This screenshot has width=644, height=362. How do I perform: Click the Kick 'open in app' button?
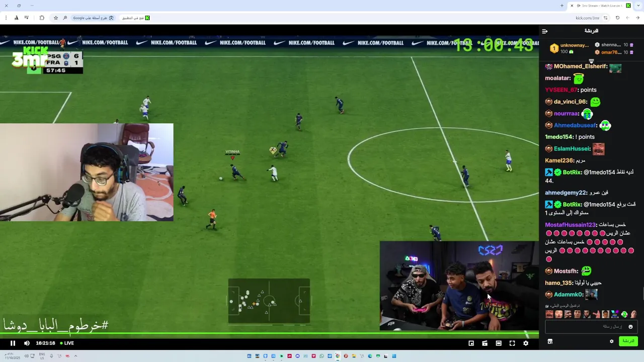coord(136,18)
